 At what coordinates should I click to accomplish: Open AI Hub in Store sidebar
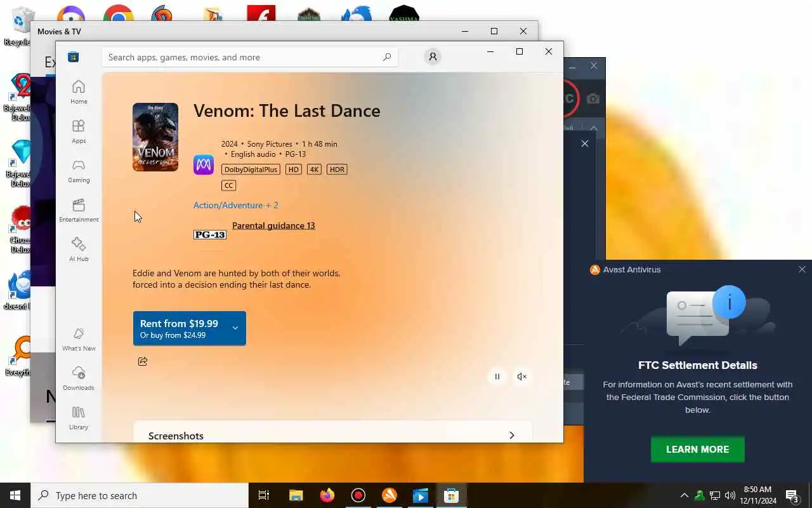79,250
